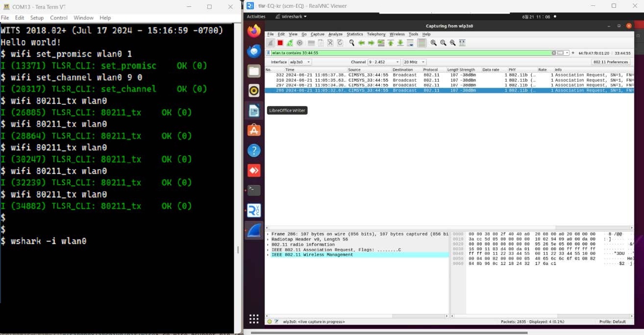This screenshot has height=335, width=644.
Task: Click go to specified packet icon
Action: pyautogui.click(x=381, y=43)
